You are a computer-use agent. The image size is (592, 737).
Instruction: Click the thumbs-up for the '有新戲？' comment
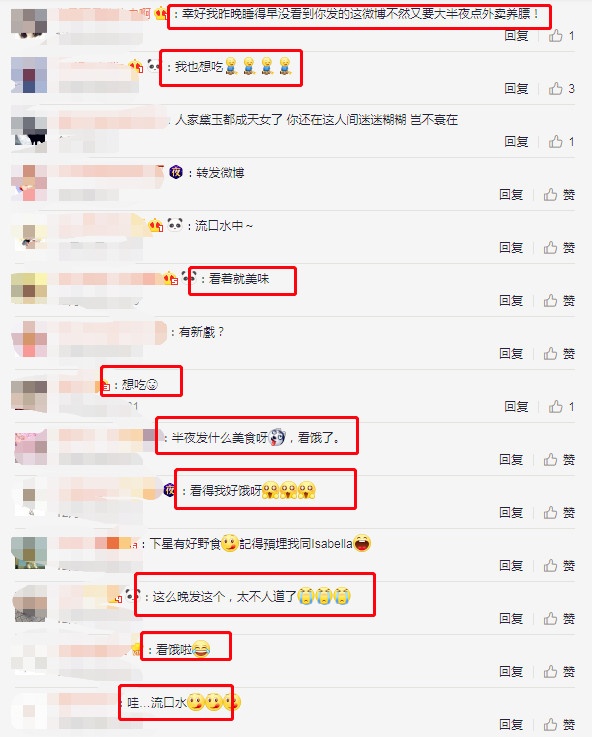pos(559,353)
